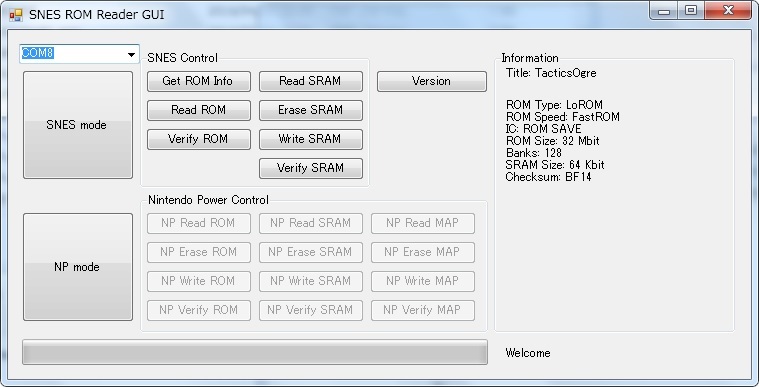
Task: Run Verify ROM
Action: pos(199,139)
